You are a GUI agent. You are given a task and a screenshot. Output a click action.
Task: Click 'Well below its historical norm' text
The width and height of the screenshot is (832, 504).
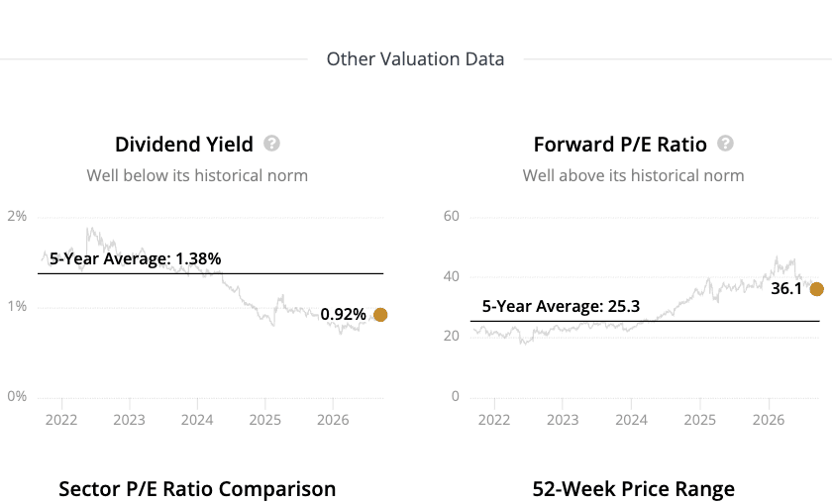pos(197,175)
